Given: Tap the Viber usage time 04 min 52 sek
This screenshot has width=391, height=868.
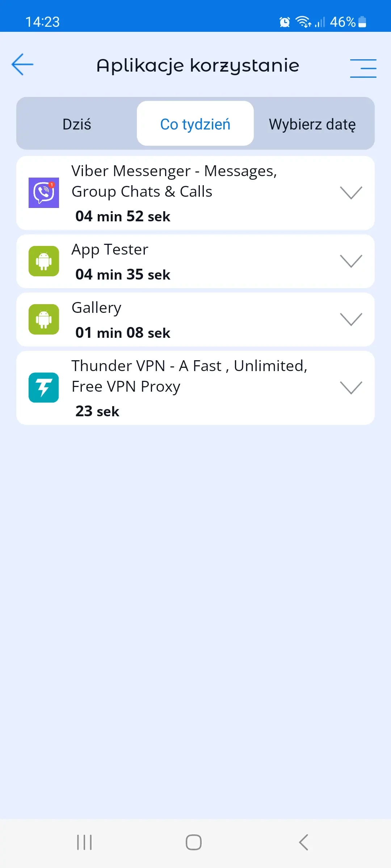Looking at the screenshot, I should coord(123,216).
